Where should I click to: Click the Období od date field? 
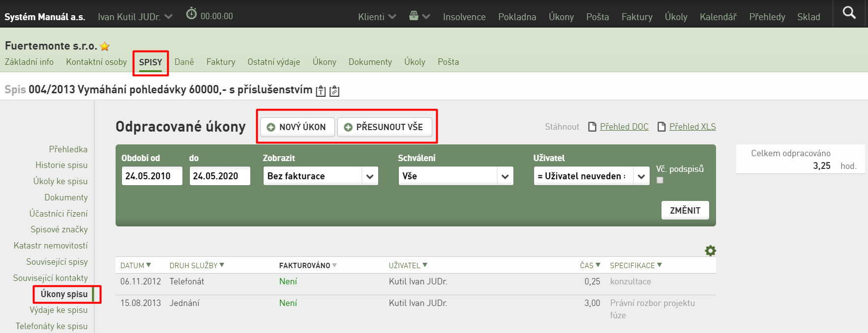[x=152, y=176]
